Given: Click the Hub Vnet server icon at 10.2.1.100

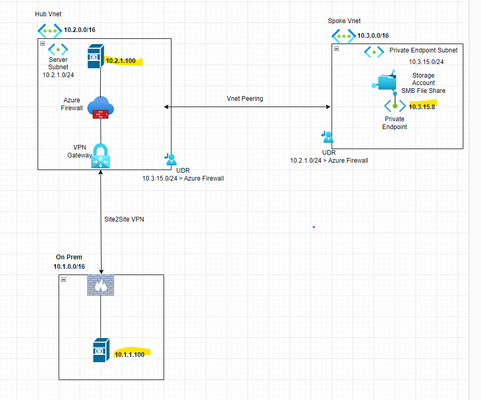Looking at the screenshot, I should click(x=96, y=56).
